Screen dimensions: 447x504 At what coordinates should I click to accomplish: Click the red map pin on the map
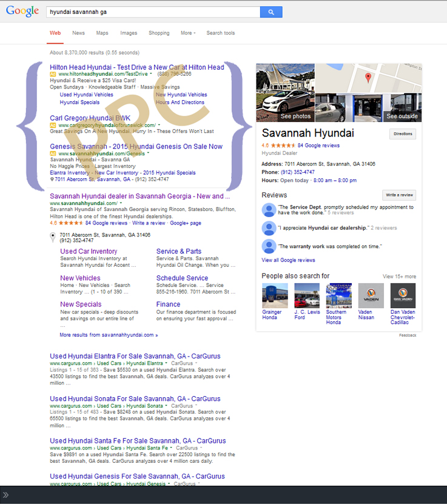pyautogui.click(x=368, y=78)
